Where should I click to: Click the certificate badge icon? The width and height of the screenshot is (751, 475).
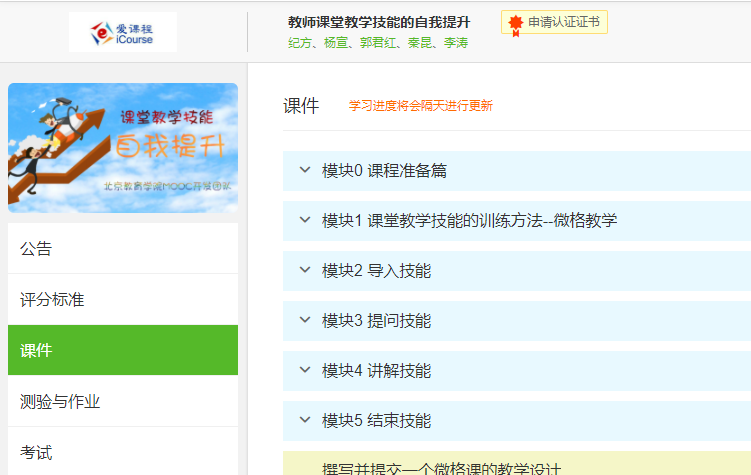coord(515,23)
